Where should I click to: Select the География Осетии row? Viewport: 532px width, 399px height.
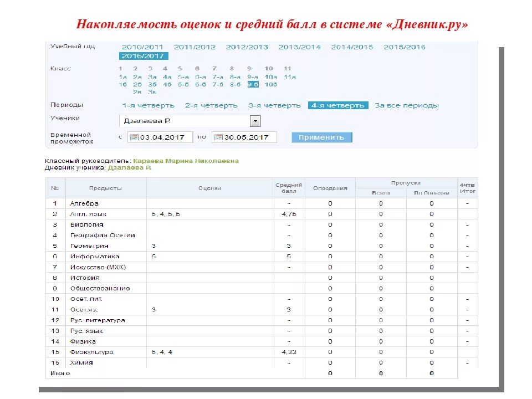[x=262, y=235]
